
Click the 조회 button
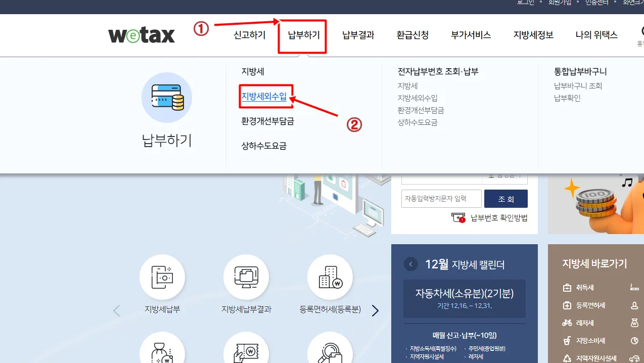tap(505, 199)
